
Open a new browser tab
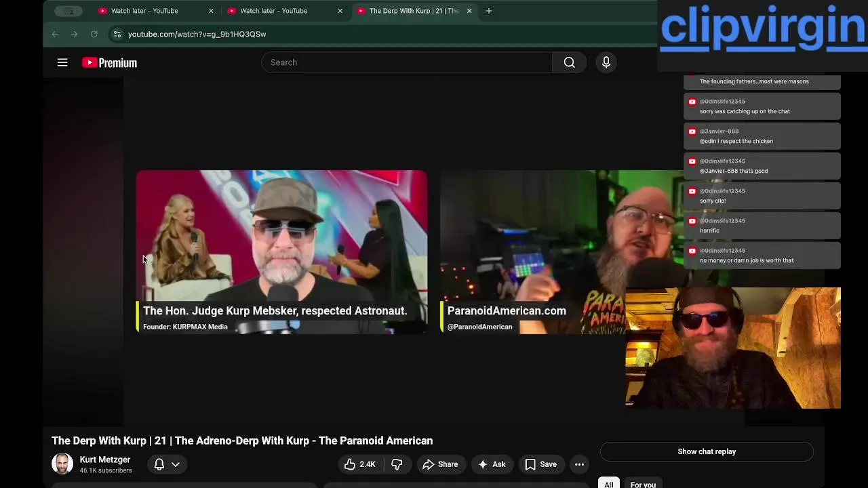(488, 11)
